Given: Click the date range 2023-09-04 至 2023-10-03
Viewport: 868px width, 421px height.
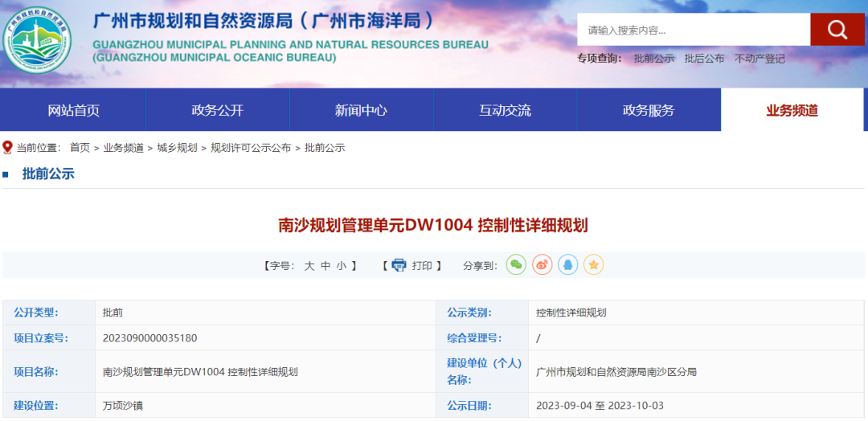Looking at the screenshot, I should 600,406.
